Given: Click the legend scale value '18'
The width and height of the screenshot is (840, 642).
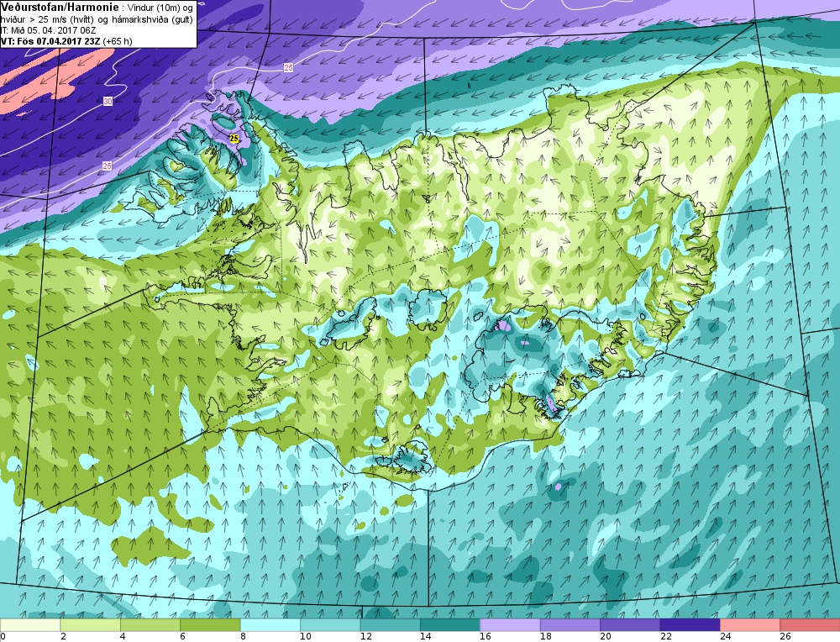Looking at the screenshot, I should pyautogui.click(x=545, y=637).
